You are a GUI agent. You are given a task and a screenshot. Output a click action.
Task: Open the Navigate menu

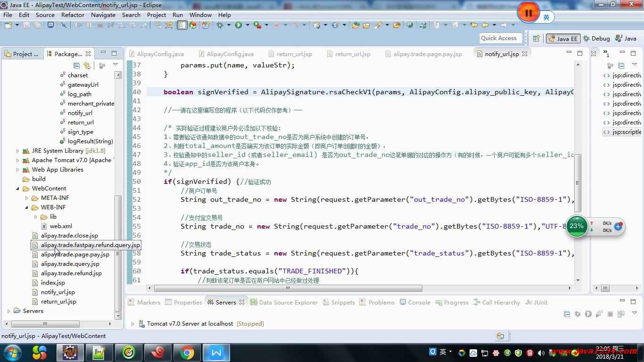coord(103,15)
